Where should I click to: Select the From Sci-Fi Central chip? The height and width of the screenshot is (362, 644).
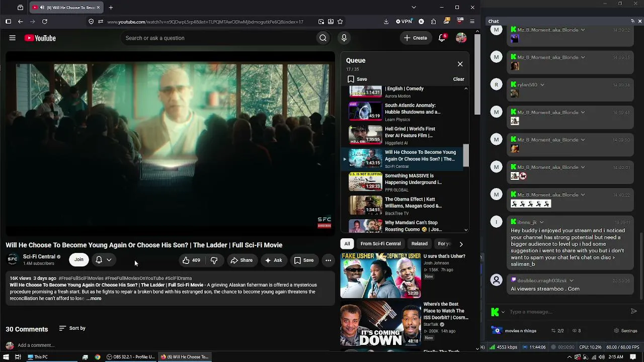click(x=380, y=244)
